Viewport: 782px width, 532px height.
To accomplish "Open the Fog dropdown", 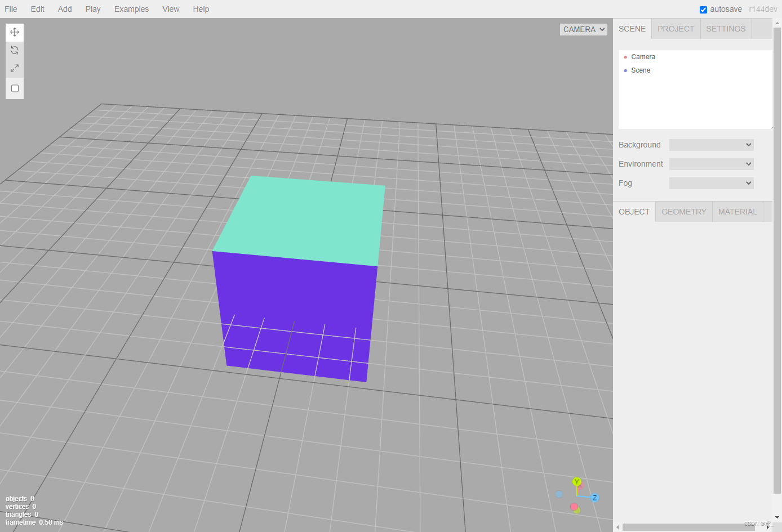I will tap(711, 183).
